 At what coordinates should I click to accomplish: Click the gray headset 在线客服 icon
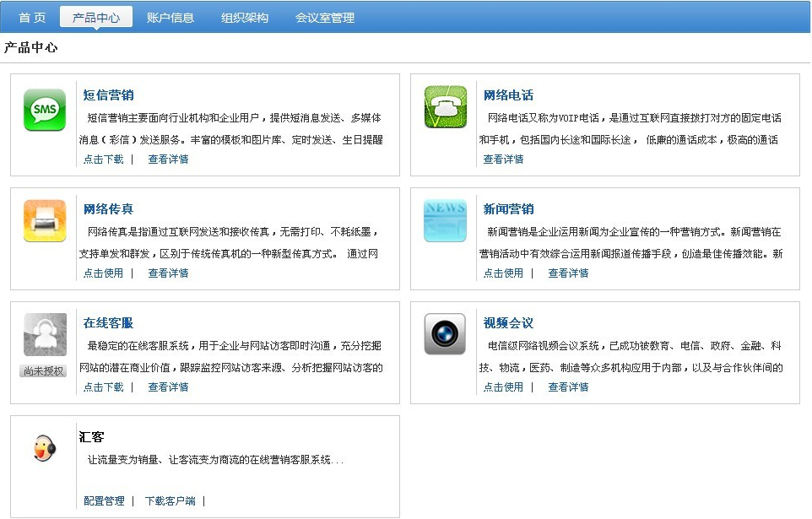point(45,334)
